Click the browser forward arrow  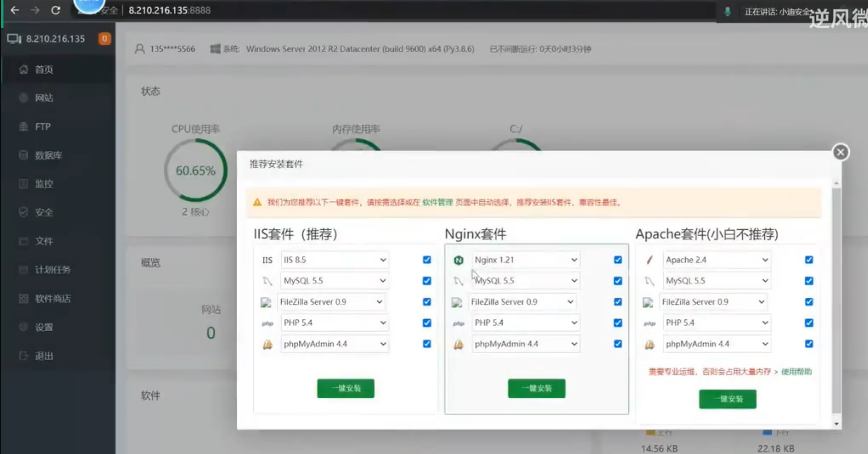pyautogui.click(x=35, y=10)
